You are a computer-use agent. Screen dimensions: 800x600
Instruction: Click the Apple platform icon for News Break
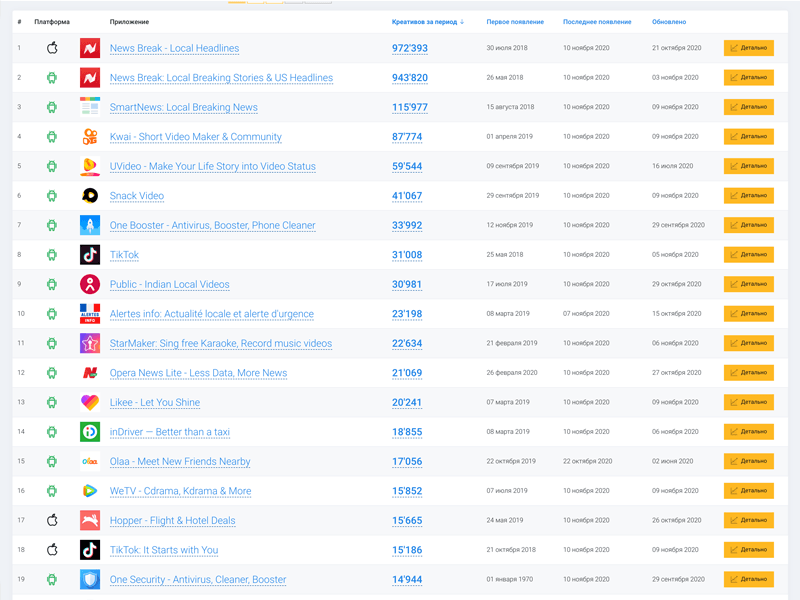(x=52, y=48)
